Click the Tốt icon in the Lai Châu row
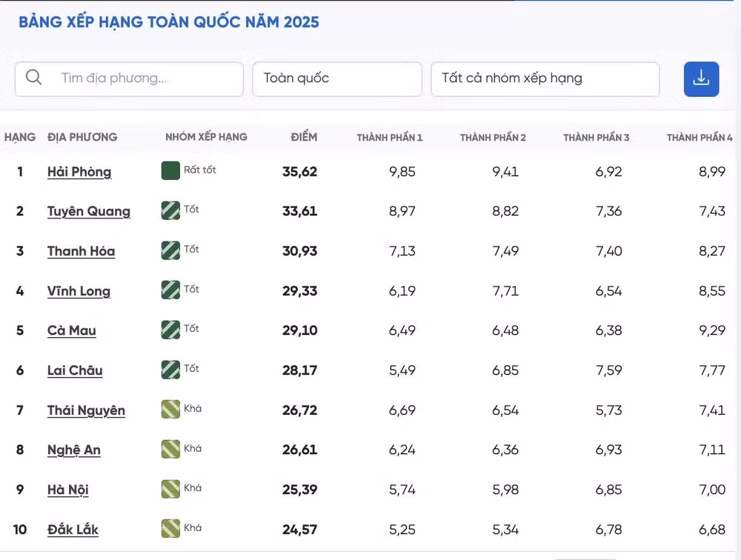This screenshot has width=741, height=560. [x=170, y=370]
